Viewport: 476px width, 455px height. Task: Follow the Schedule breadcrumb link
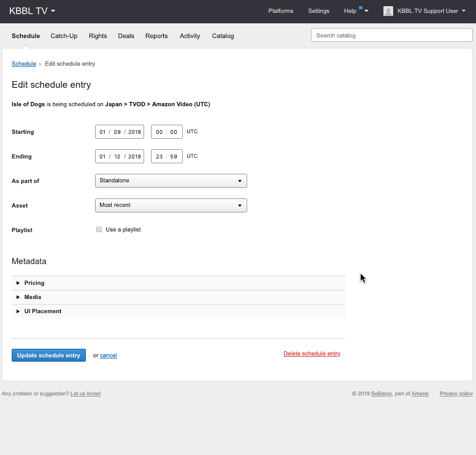pos(24,64)
